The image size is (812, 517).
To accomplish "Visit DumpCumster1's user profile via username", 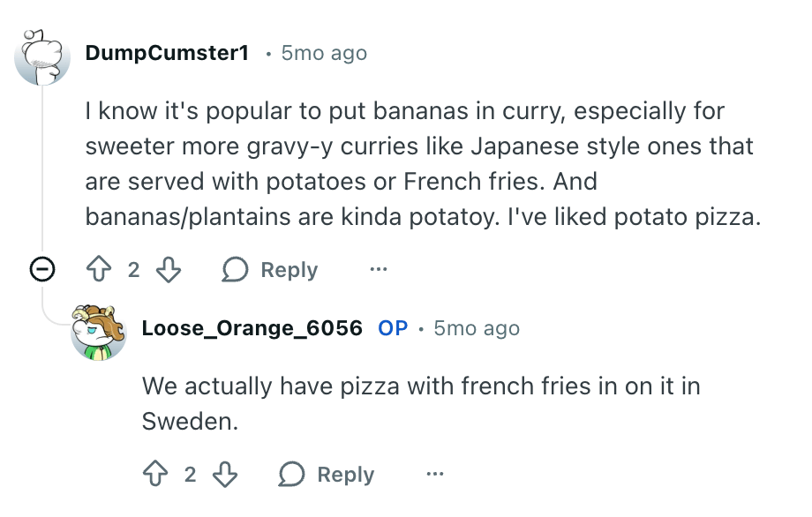I will [x=167, y=53].
